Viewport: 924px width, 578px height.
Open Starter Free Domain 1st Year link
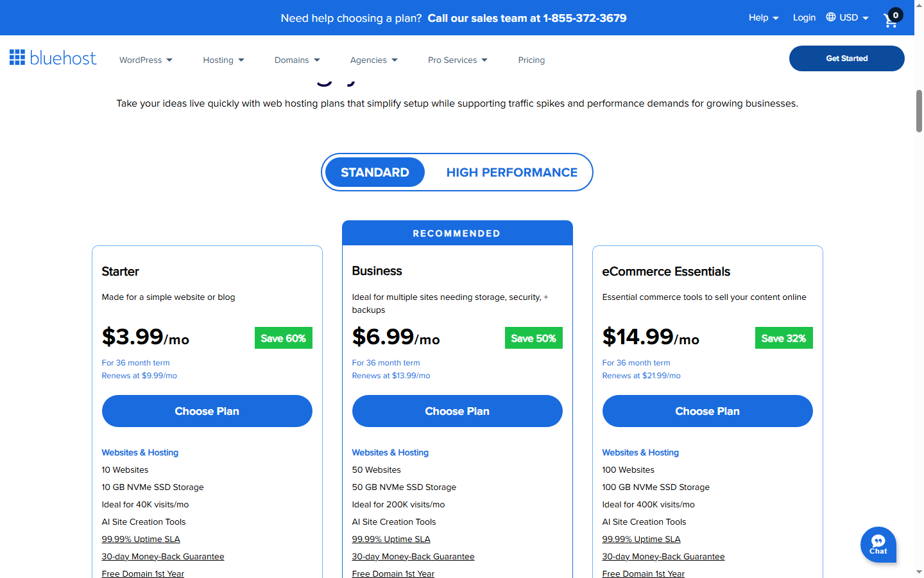click(x=142, y=574)
